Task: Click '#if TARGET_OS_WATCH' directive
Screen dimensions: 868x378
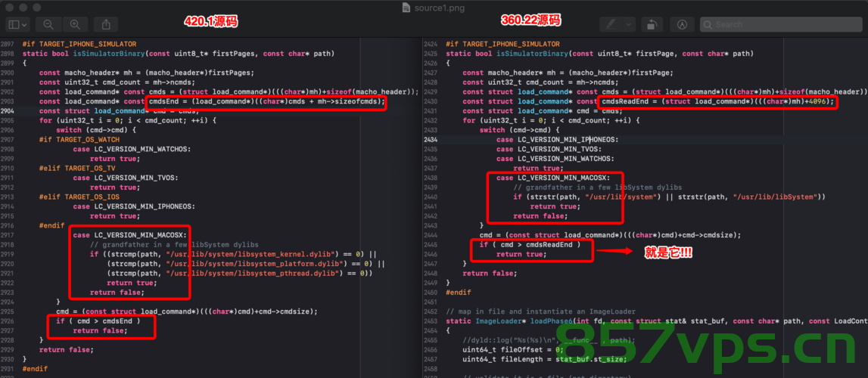Action: (x=79, y=139)
